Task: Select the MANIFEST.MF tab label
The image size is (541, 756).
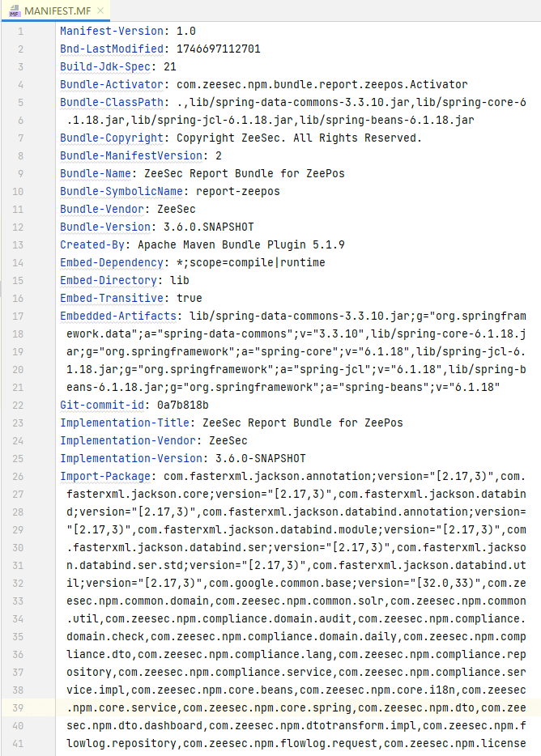Action: pos(58,11)
